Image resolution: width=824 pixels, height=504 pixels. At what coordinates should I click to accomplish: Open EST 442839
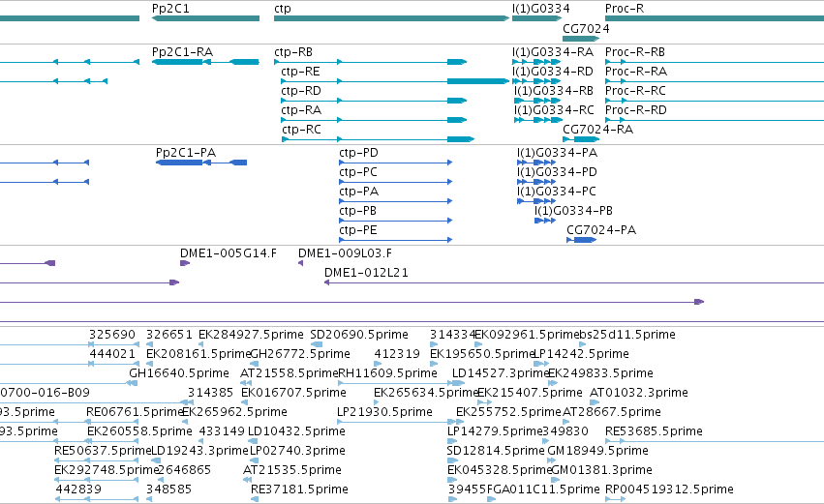tap(78, 490)
